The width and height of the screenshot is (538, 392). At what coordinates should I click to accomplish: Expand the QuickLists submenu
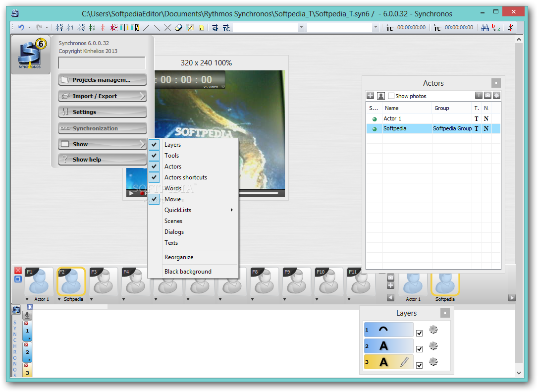[x=193, y=210]
